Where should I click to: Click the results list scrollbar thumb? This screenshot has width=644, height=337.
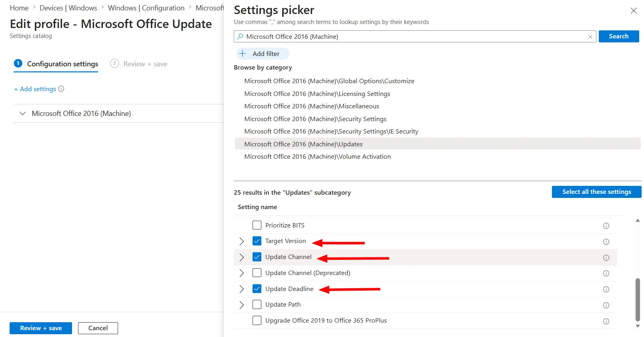point(638,300)
